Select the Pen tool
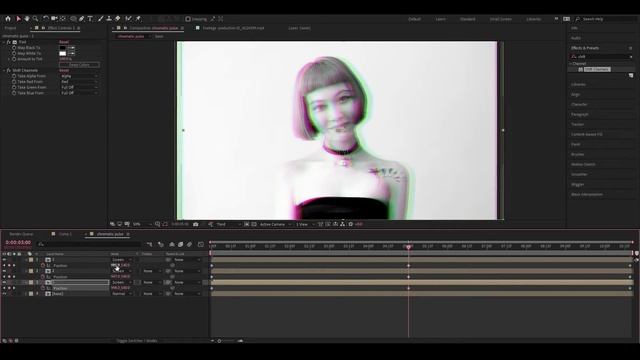 click(x=82, y=19)
